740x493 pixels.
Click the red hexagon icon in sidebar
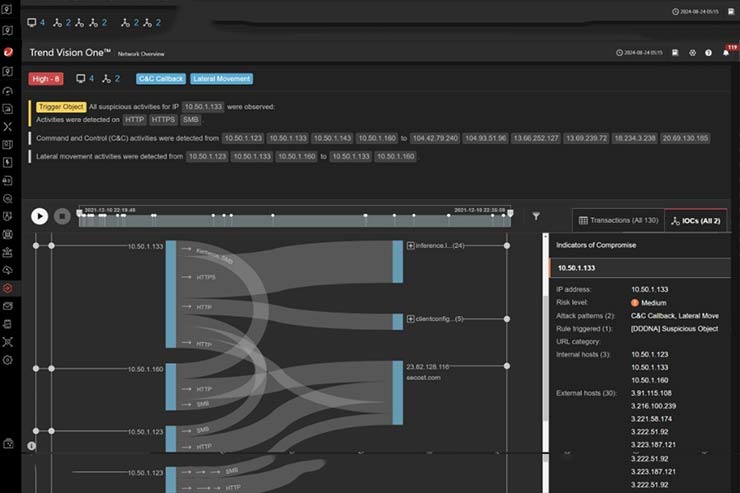pyautogui.click(x=8, y=288)
